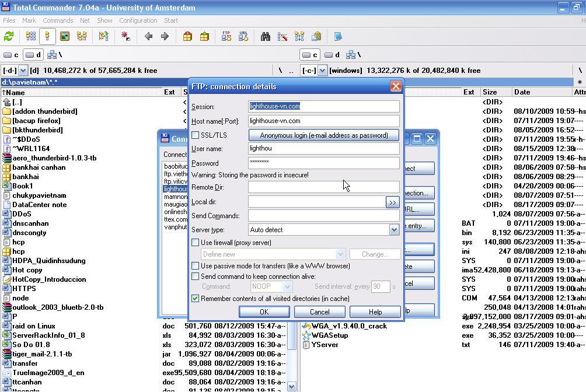Open the Server type Auto detect dropdown
The height and width of the screenshot is (392, 586).
[x=394, y=229]
